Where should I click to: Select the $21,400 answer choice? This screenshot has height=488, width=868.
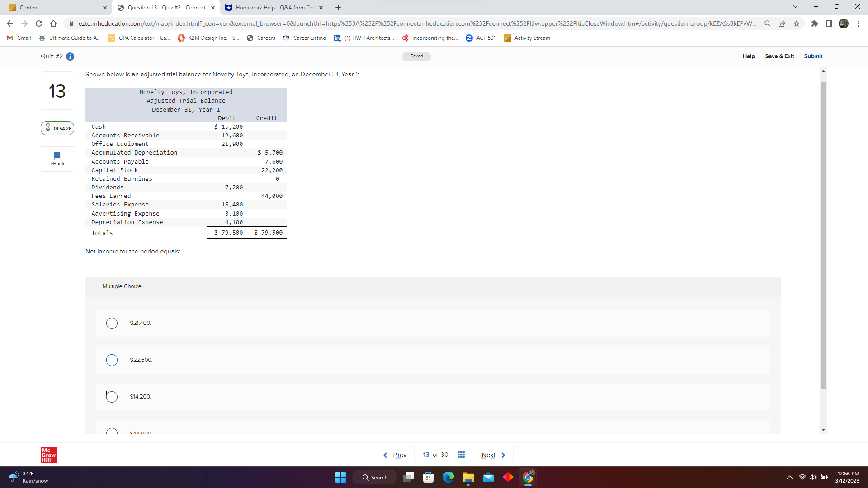112,323
